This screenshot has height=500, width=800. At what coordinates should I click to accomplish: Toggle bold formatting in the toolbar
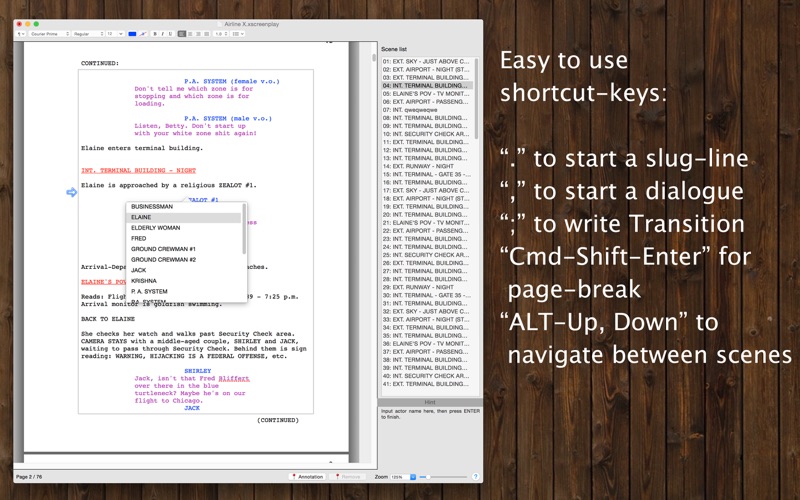pos(155,34)
